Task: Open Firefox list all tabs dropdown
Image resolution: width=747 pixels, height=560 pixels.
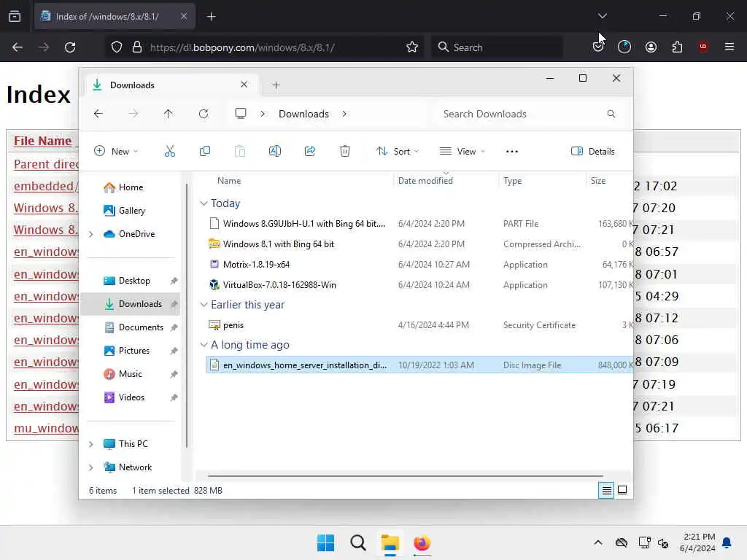Action: [602, 16]
